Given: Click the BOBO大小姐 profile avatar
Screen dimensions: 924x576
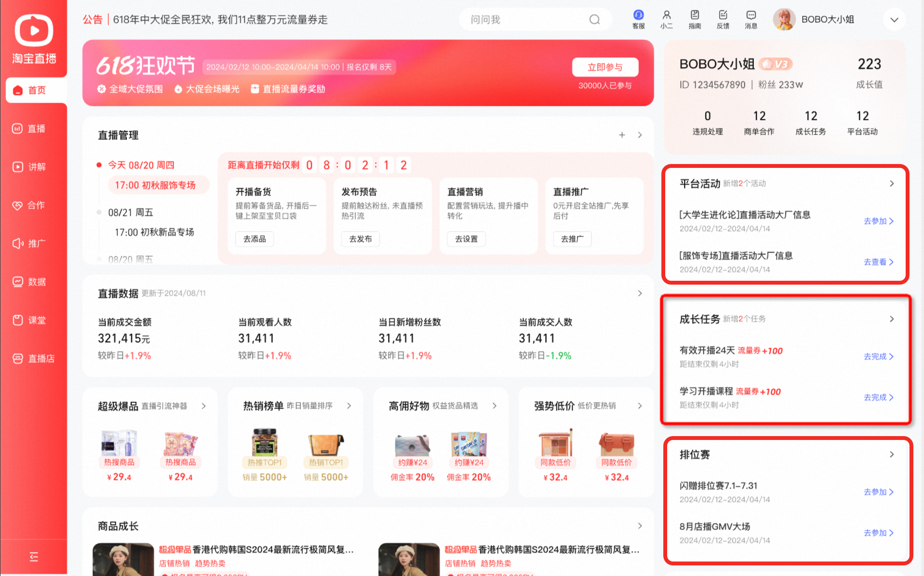Looking at the screenshot, I should point(784,19).
